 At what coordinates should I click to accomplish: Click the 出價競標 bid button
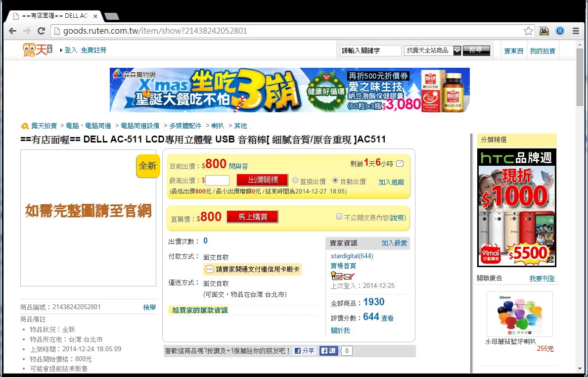pyautogui.click(x=263, y=180)
